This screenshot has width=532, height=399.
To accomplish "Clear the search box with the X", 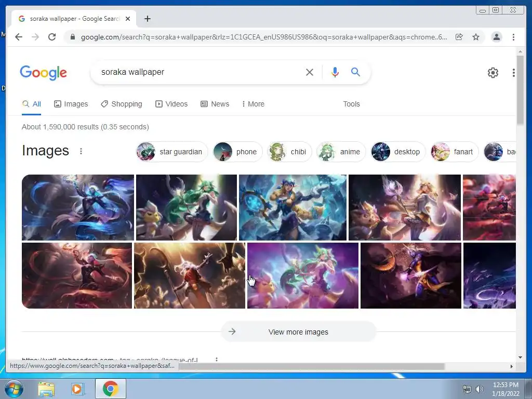I will click(310, 72).
